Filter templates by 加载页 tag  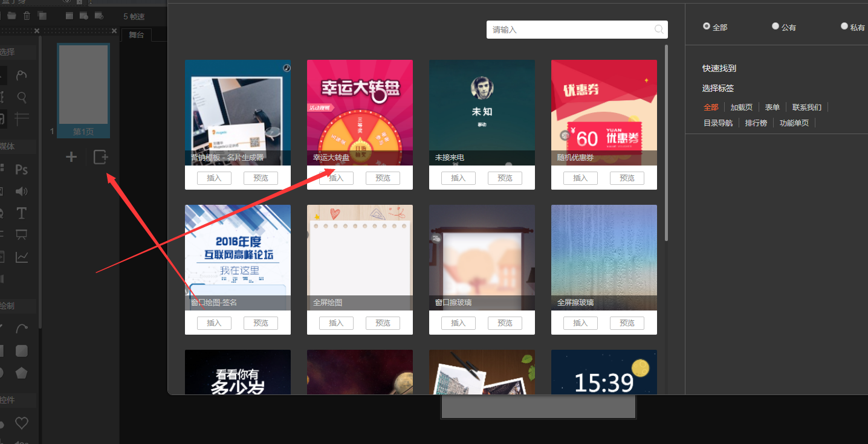point(742,107)
